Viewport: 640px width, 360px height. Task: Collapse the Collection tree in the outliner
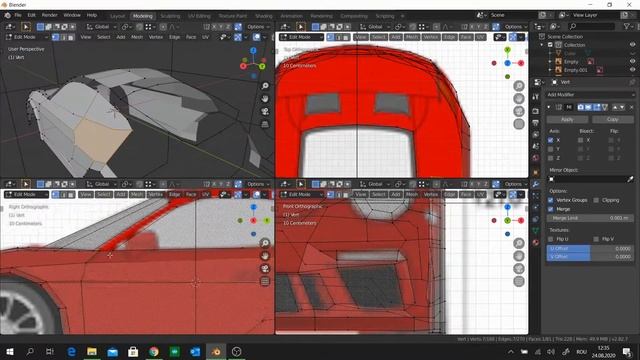click(542, 45)
